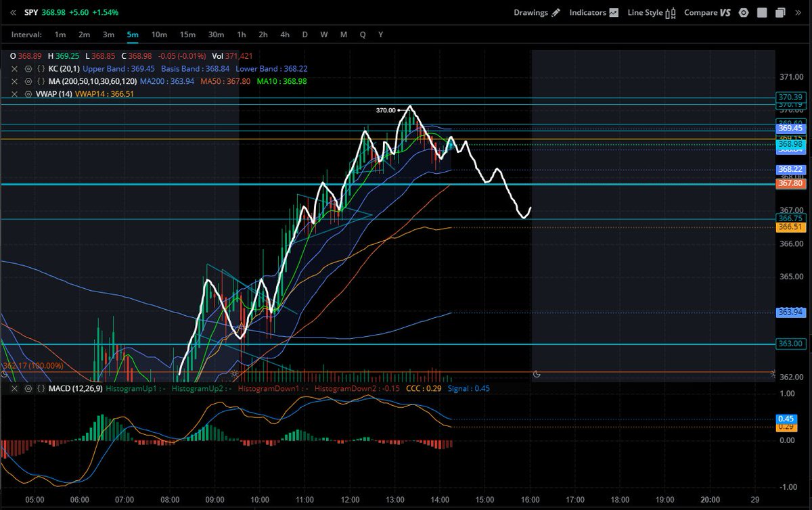Viewport: 812px width, 510px height.
Task: Click the overlapping windows pop-out icon
Action: pyautogui.click(x=780, y=12)
